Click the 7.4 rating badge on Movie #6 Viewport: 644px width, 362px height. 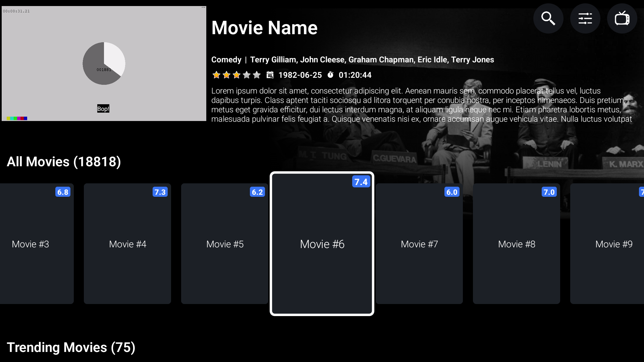point(361,181)
